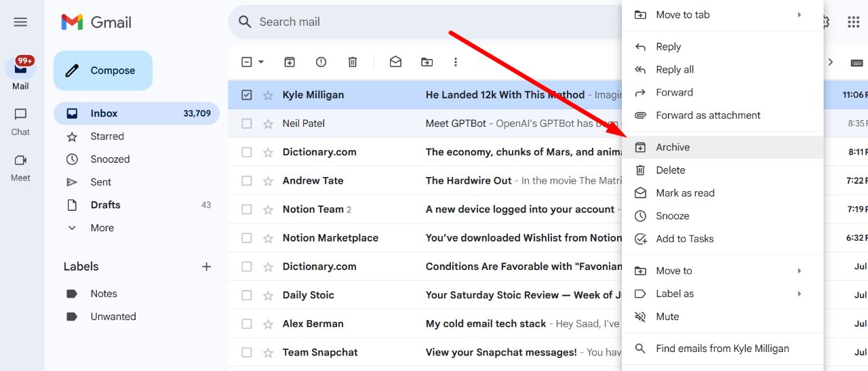Create new label with plus icon

click(207, 267)
